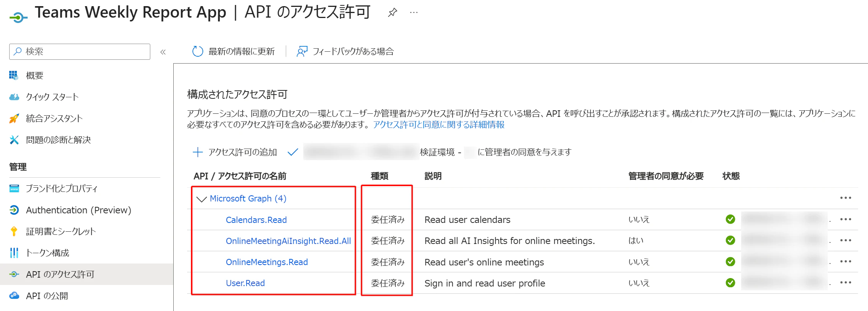Click the 検索 search box
Screen dimensions: 868x311
pos(80,52)
